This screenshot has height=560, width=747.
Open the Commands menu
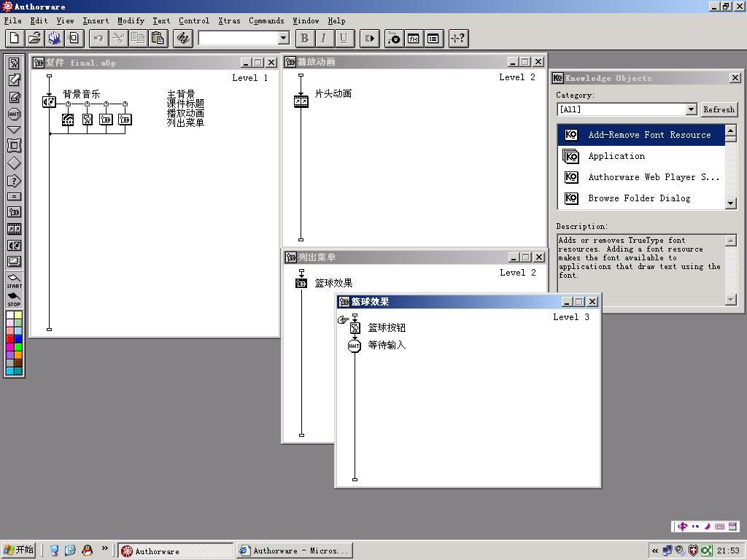tap(266, 20)
